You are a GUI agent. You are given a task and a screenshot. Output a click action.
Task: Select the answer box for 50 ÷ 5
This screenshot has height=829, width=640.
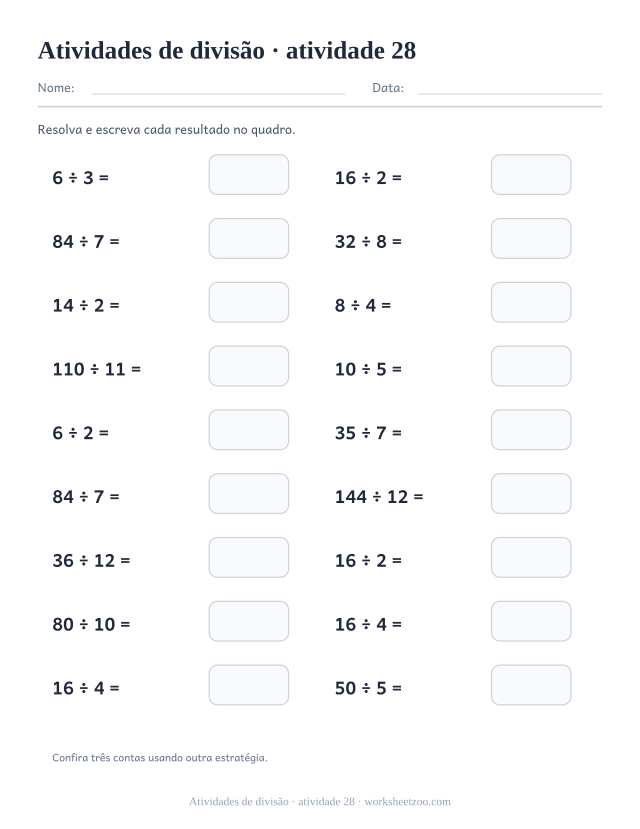point(531,685)
